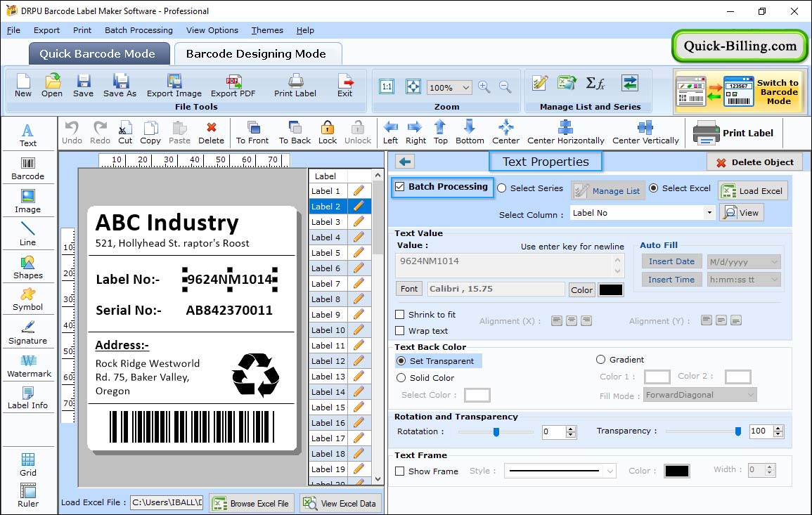Toggle the Ruler display
This screenshot has height=515, width=812.
[28, 495]
